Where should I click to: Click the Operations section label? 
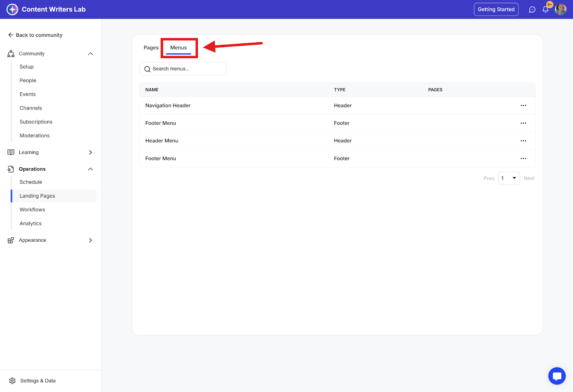[32, 169]
